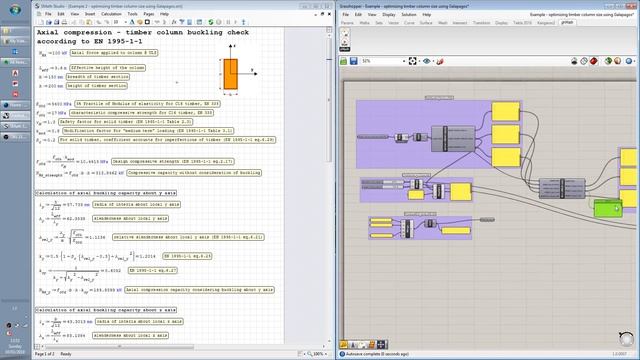This screenshot has width=640, height=360.
Task: Click the red preview mode icon in Grasshopper
Action: coord(593,61)
